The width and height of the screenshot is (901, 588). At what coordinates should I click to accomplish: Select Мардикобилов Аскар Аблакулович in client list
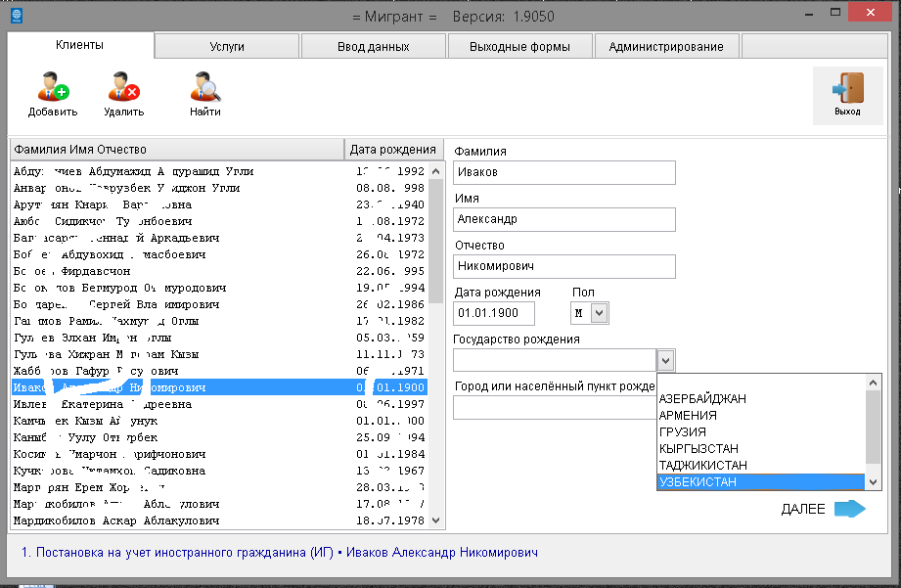tap(117, 520)
